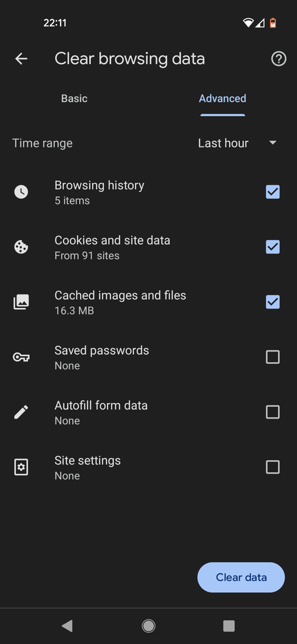Tap the Android home navigation button
Image resolution: width=297 pixels, height=644 pixels.
coord(148,626)
